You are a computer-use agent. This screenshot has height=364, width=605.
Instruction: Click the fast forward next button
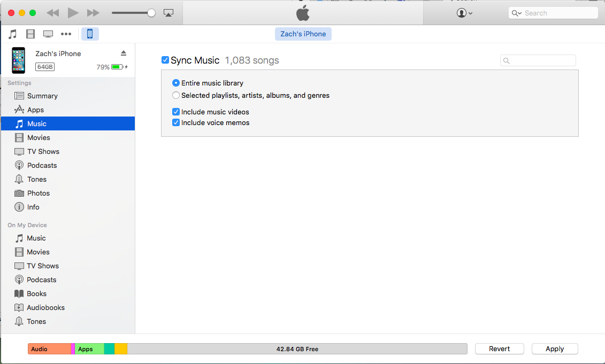coord(93,13)
